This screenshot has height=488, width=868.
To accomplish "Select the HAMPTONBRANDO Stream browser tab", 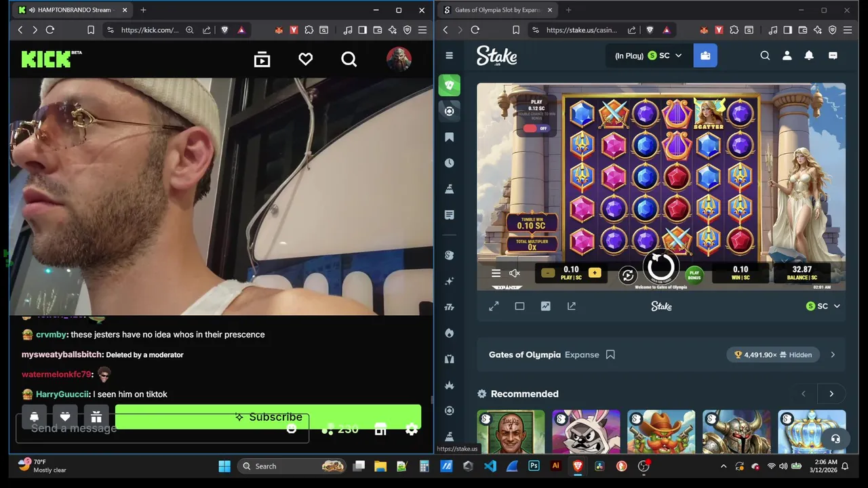I will pos(73,10).
